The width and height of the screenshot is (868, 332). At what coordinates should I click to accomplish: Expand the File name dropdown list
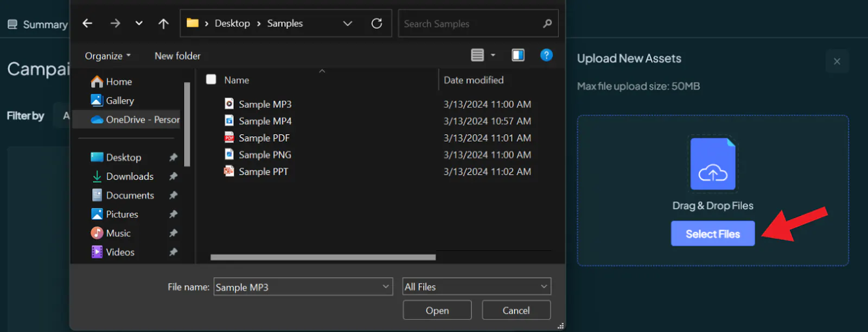pyautogui.click(x=386, y=286)
